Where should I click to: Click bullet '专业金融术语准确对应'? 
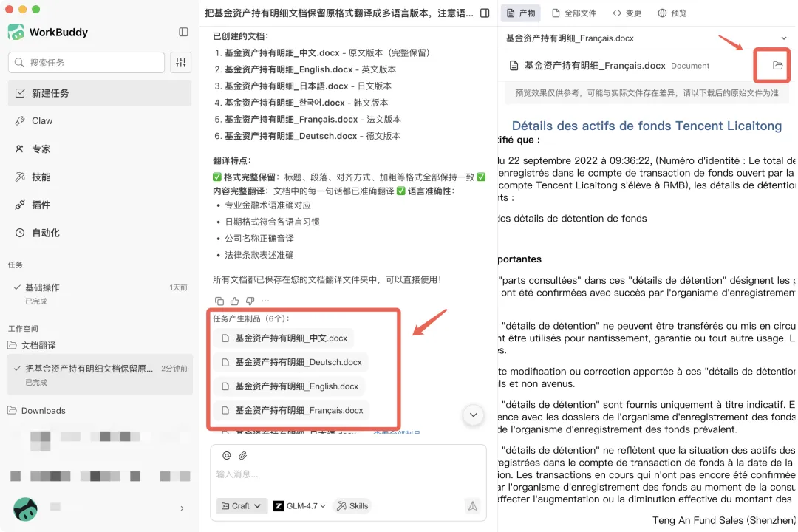(267, 205)
